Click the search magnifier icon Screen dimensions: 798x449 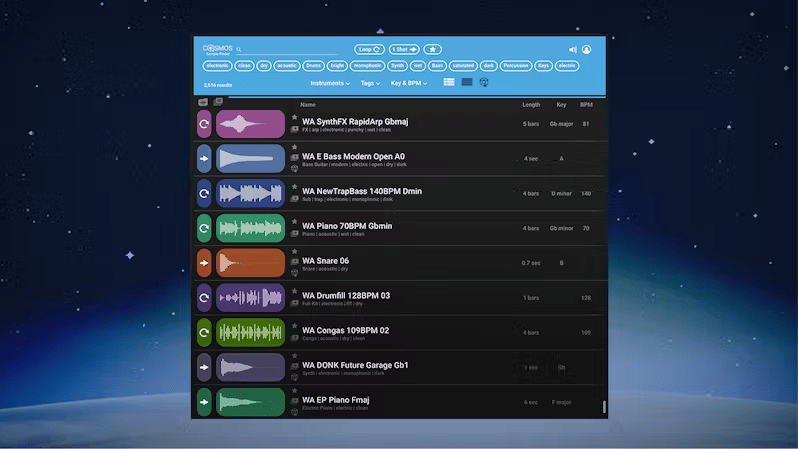(239, 49)
